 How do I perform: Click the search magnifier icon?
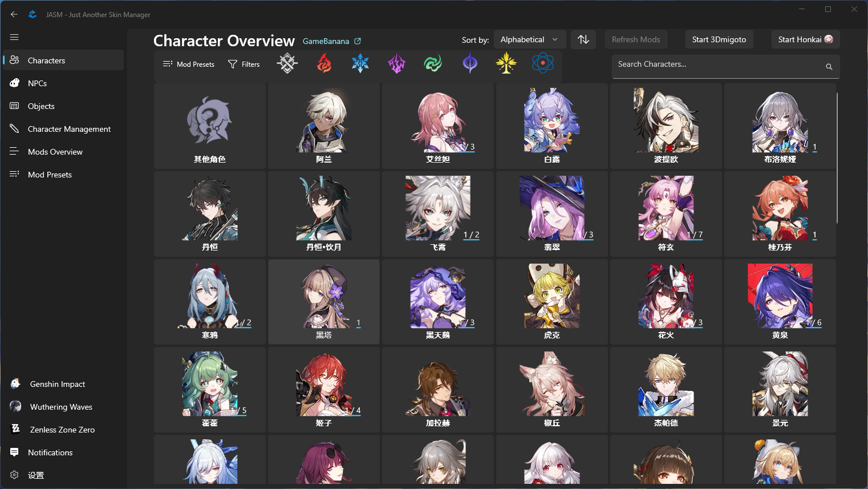point(829,67)
